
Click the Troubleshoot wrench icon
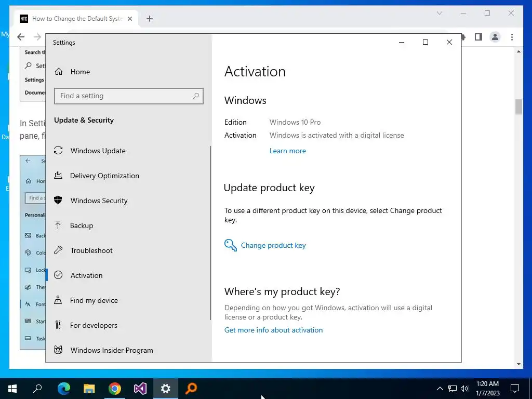(58, 250)
